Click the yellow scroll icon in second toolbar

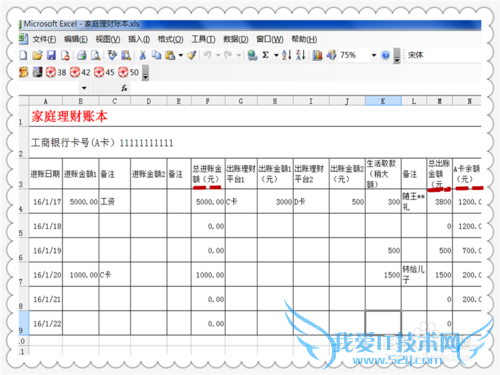coord(24,72)
